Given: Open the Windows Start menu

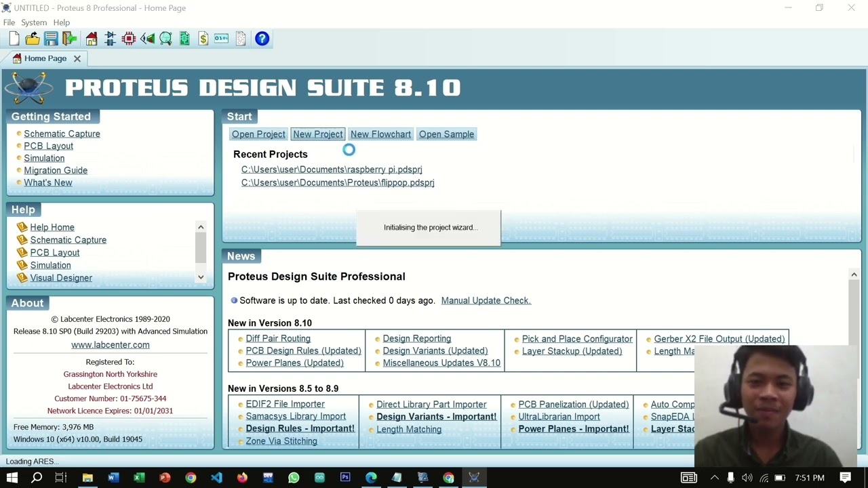Looking at the screenshot, I should [12, 478].
